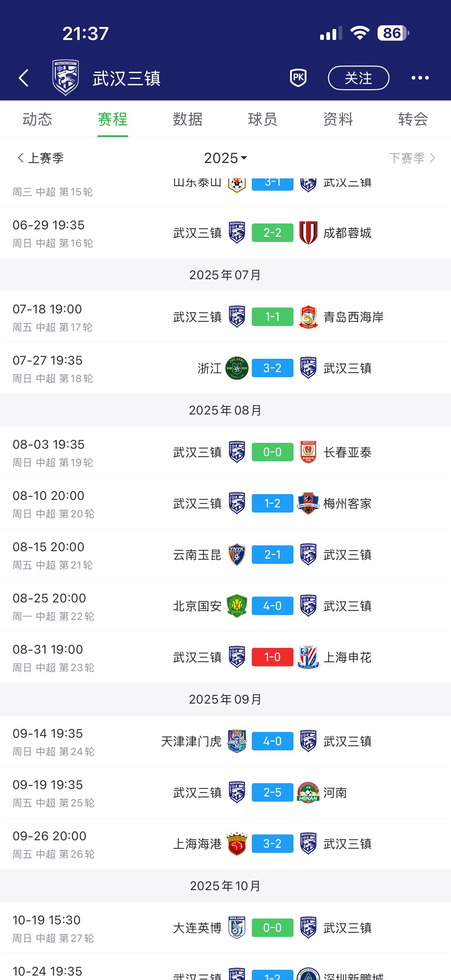
Task: Open the 2-5 score against 河南
Action: pos(272,792)
